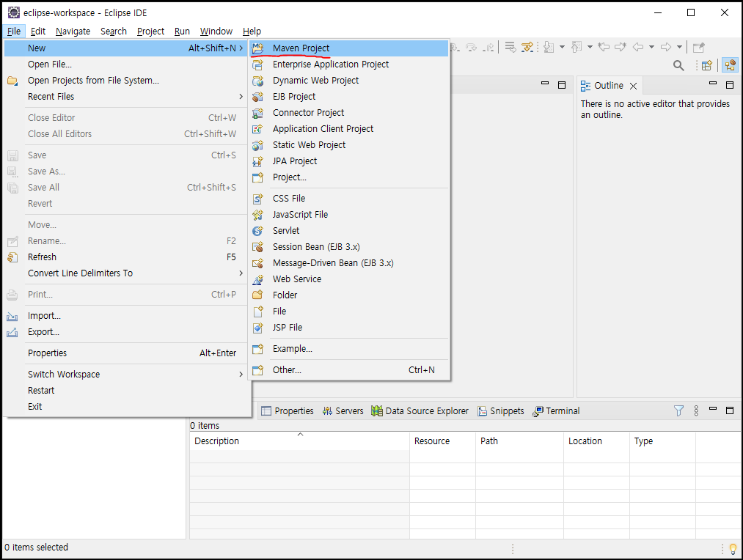Image resolution: width=743 pixels, height=560 pixels.
Task: Click Restart in File menu
Action: [127, 391]
